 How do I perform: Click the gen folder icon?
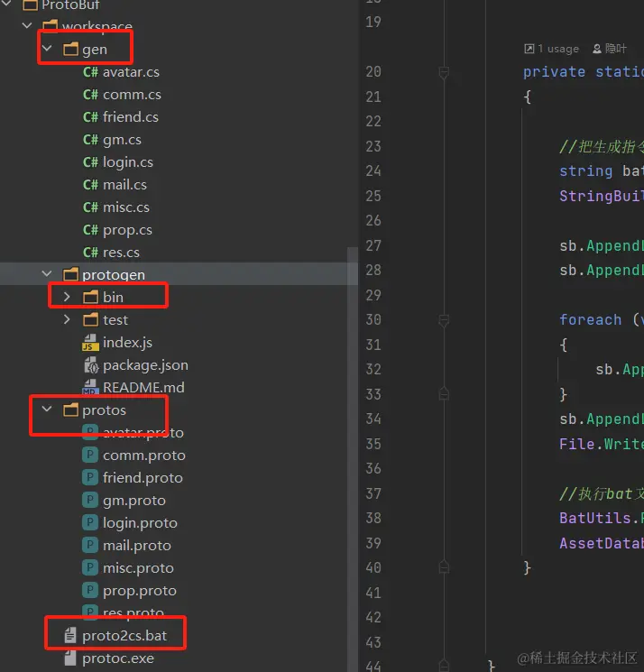(70, 50)
